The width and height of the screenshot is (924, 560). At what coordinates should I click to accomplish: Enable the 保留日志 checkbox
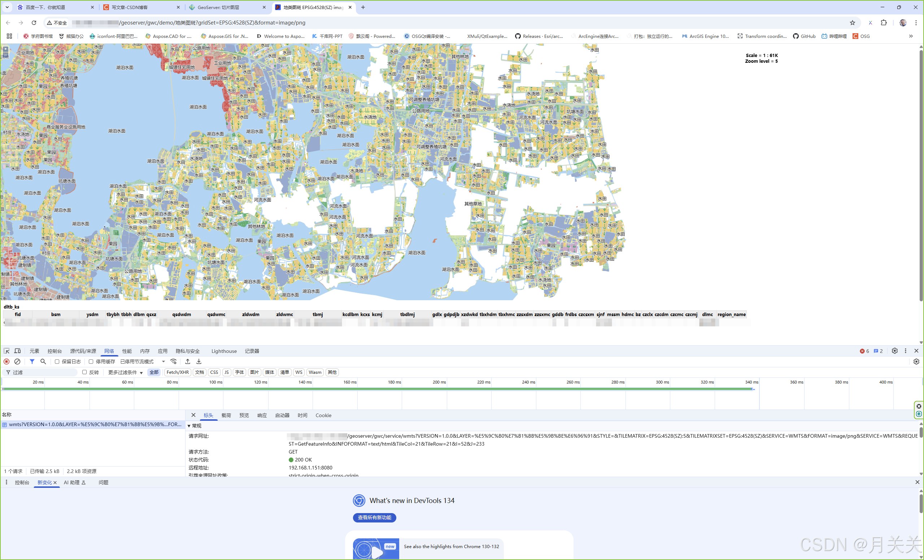point(57,361)
